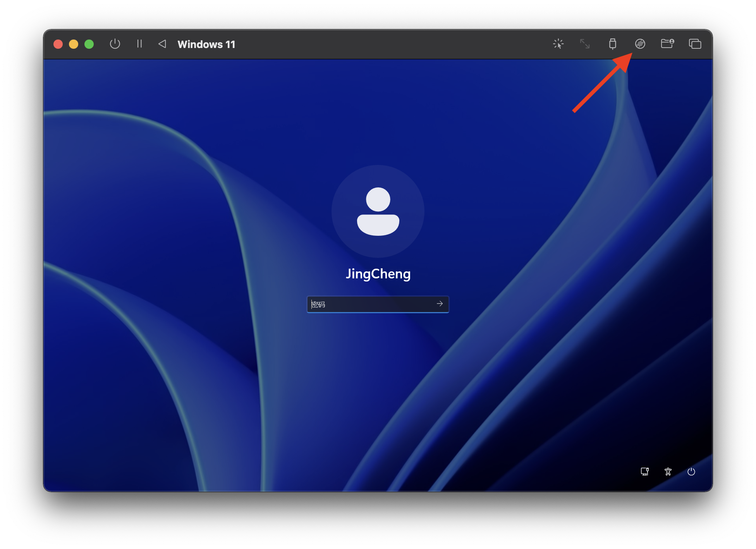This screenshot has width=756, height=549.
Task: Open the USB devices icon
Action: click(x=612, y=44)
